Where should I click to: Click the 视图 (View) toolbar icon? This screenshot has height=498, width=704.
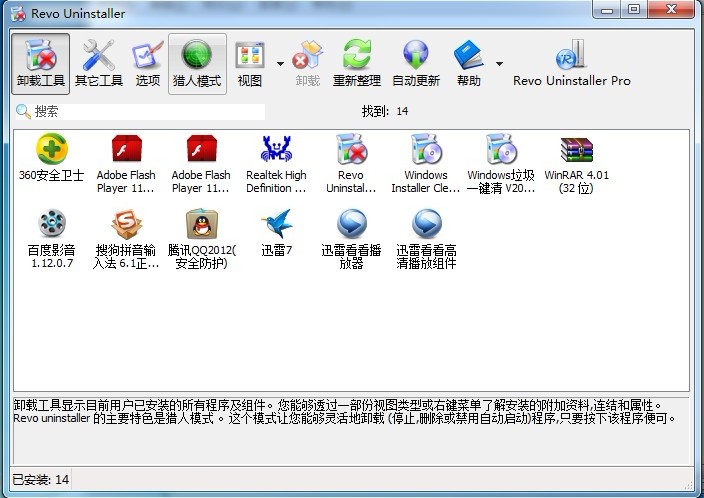coord(249,63)
